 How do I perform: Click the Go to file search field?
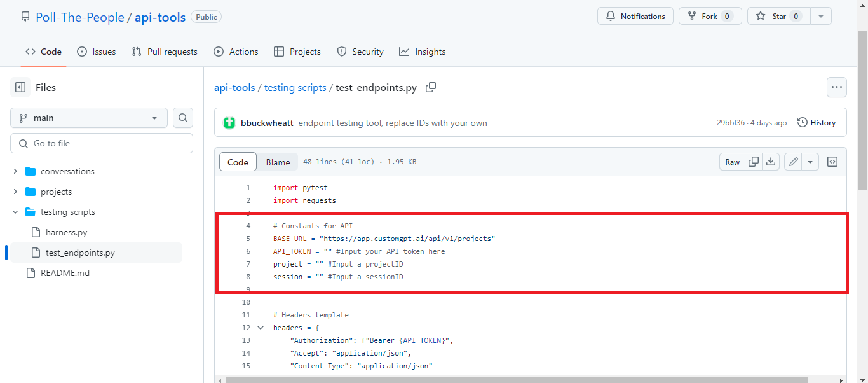point(101,143)
